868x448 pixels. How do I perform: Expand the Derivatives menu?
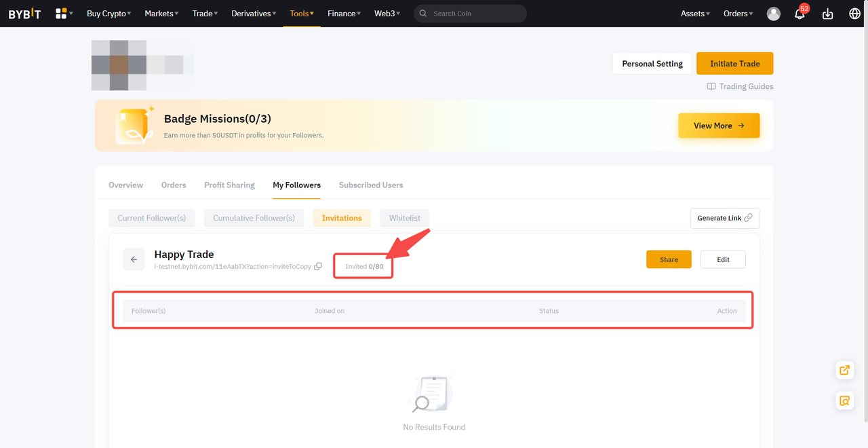253,14
